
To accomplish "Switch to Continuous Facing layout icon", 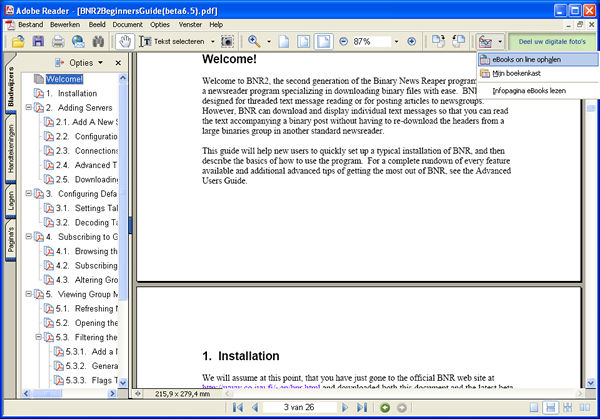I will [567, 408].
